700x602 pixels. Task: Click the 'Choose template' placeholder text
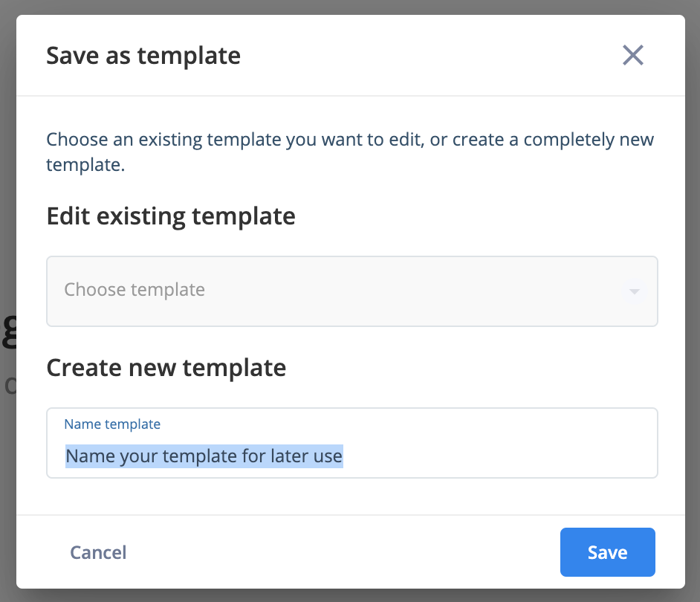(x=135, y=290)
